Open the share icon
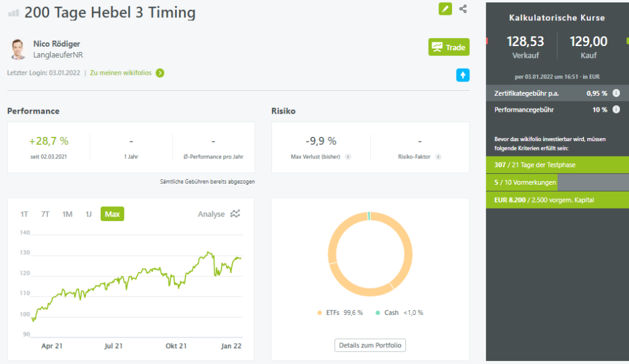629x364 pixels. (x=463, y=9)
